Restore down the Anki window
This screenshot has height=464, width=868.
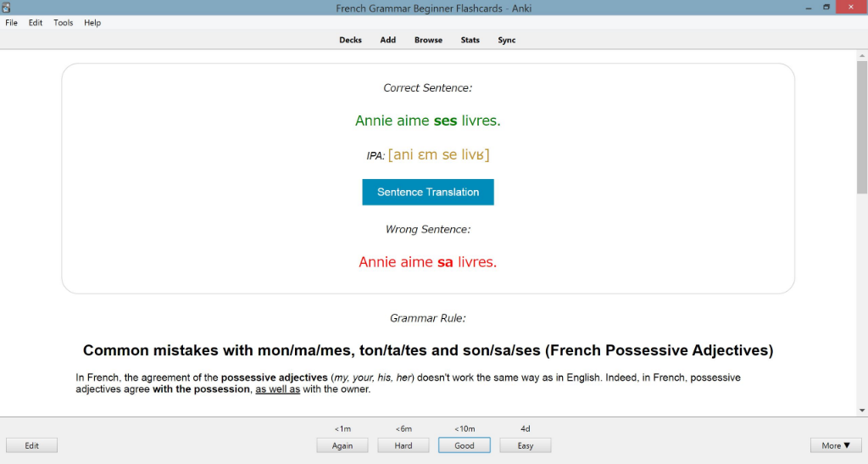pyautogui.click(x=826, y=8)
